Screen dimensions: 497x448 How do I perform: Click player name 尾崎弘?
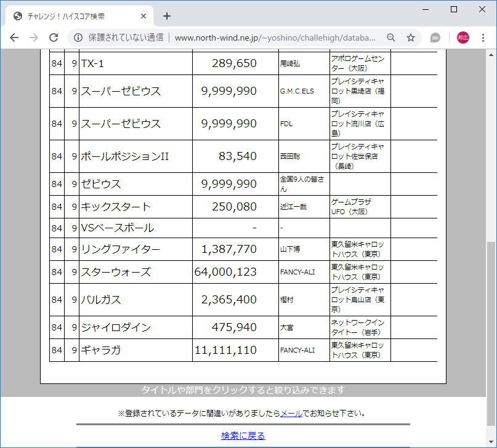click(290, 63)
